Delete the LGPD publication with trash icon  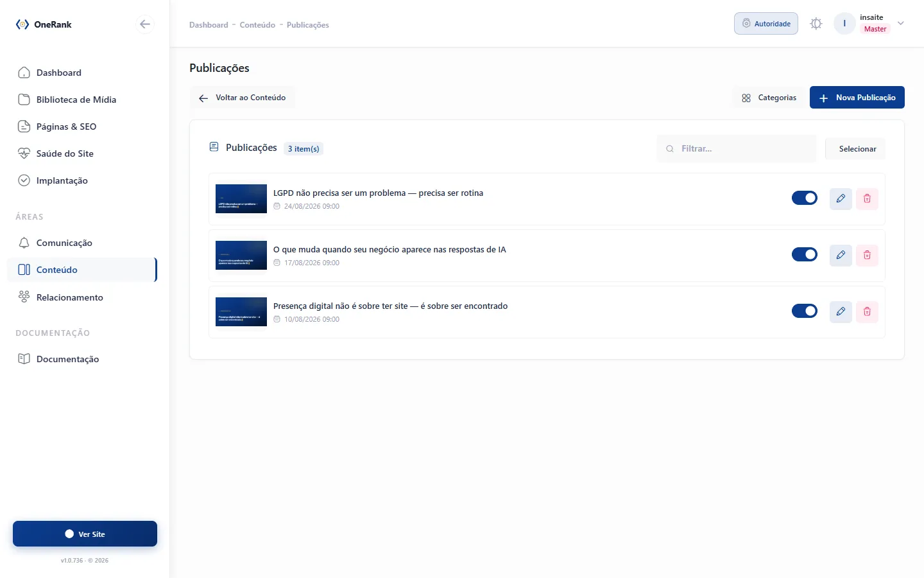[x=867, y=198]
